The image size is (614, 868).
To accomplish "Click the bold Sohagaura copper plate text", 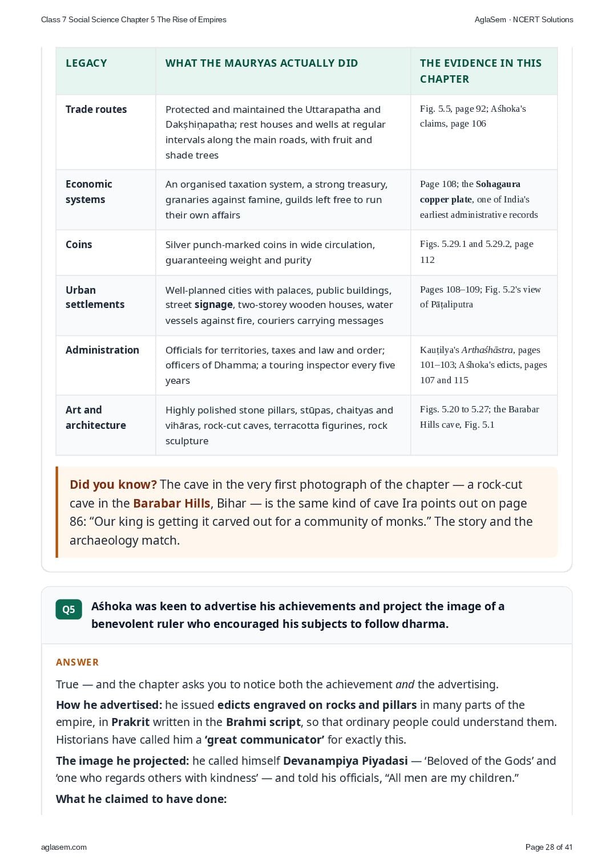I will [x=470, y=192].
